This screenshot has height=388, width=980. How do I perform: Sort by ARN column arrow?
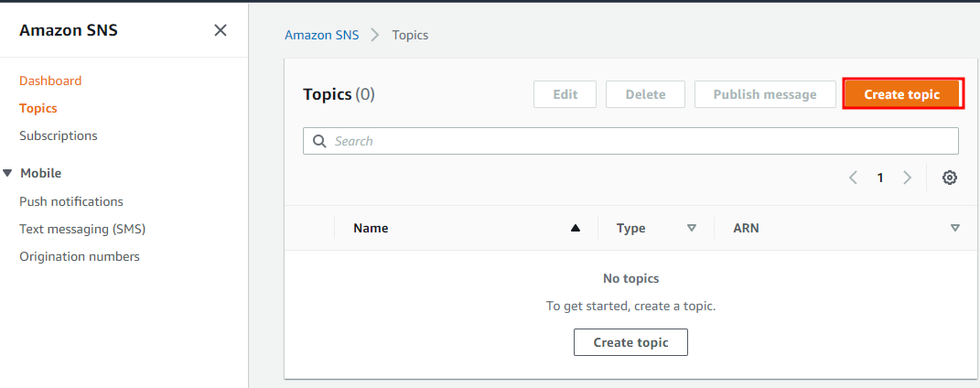point(955,228)
